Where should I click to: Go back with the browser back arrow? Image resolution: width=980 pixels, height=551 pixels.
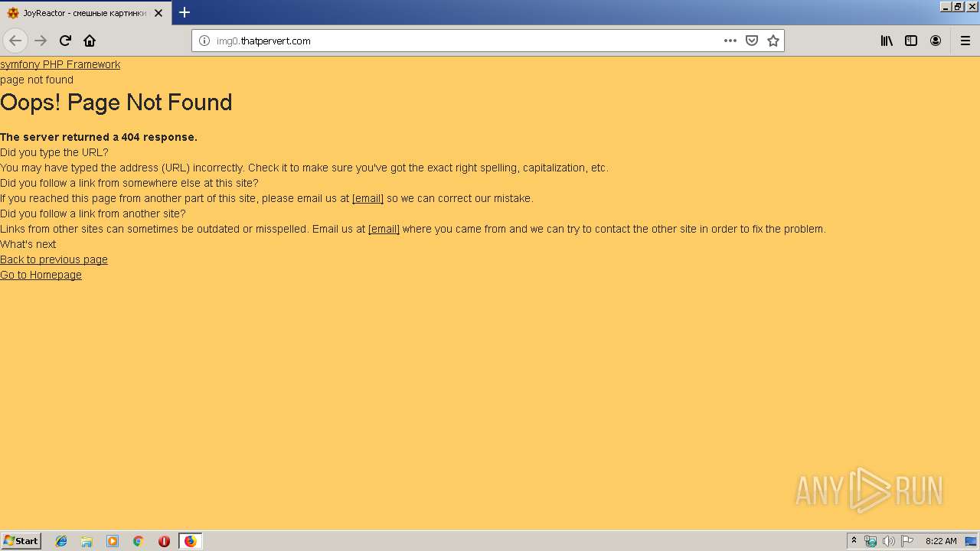click(x=15, y=41)
